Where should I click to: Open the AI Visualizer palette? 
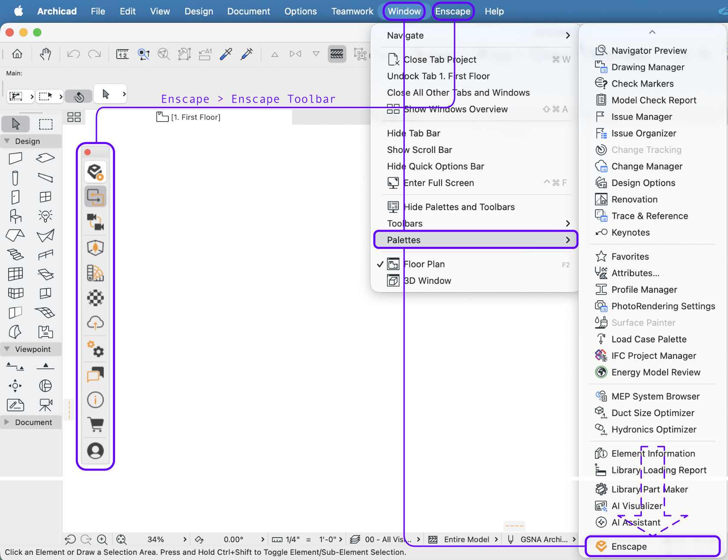click(x=653, y=506)
